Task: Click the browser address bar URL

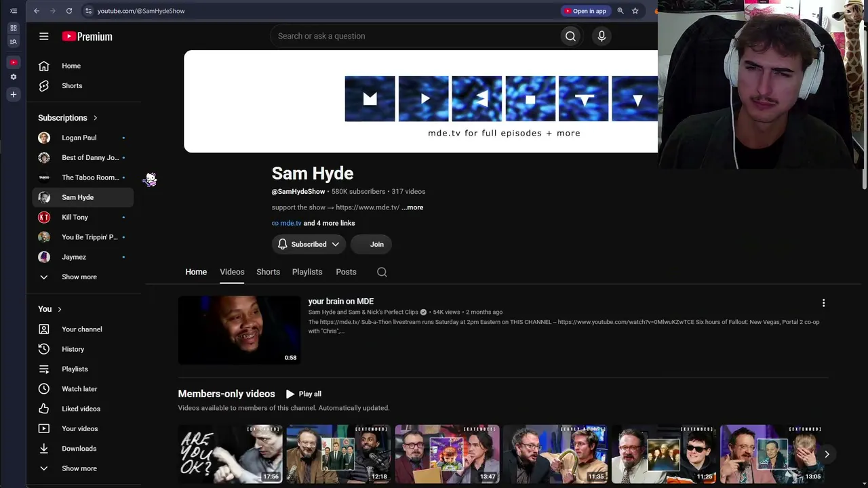Action: tap(141, 11)
